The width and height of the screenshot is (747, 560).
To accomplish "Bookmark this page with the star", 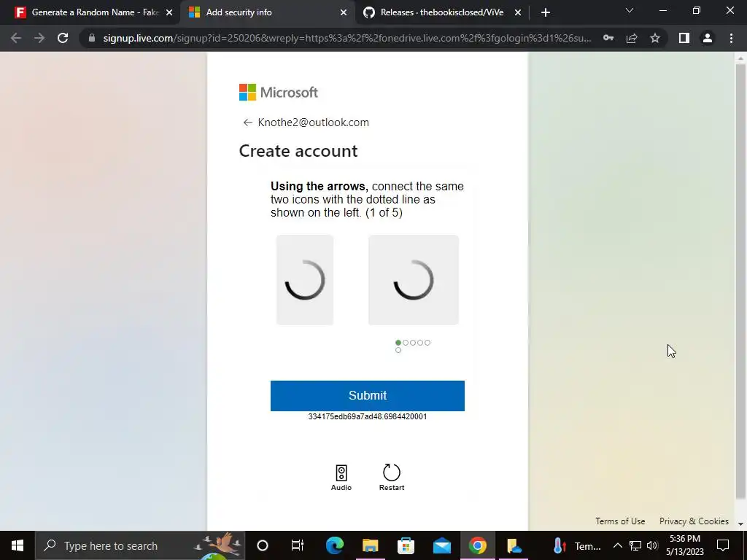I will click(655, 38).
